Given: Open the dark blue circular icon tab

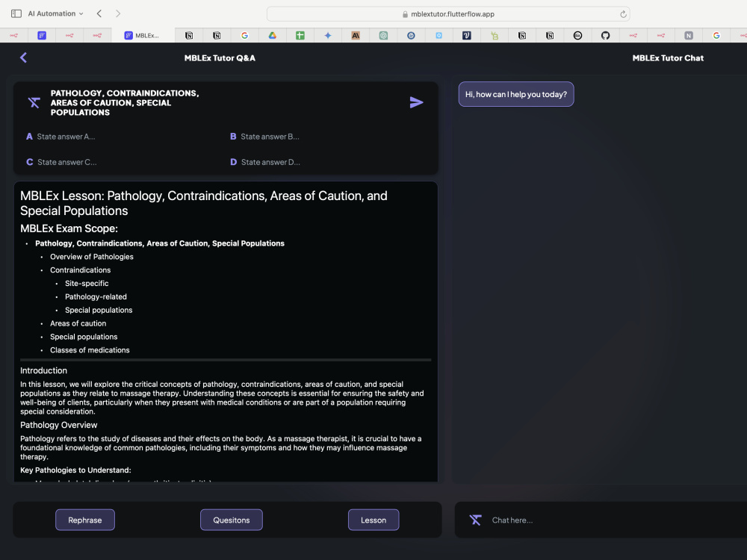Looking at the screenshot, I should tap(411, 35).
